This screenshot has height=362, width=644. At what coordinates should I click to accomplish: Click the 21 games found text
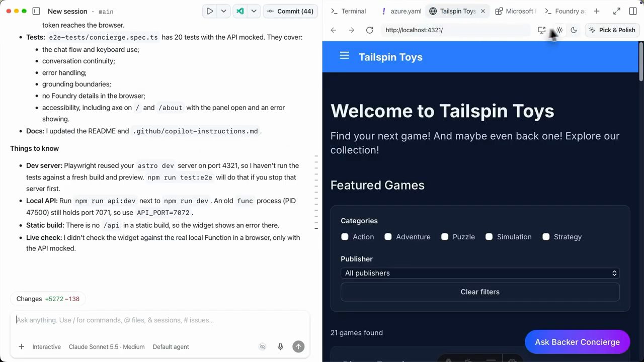pyautogui.click(x=357, y=333)
